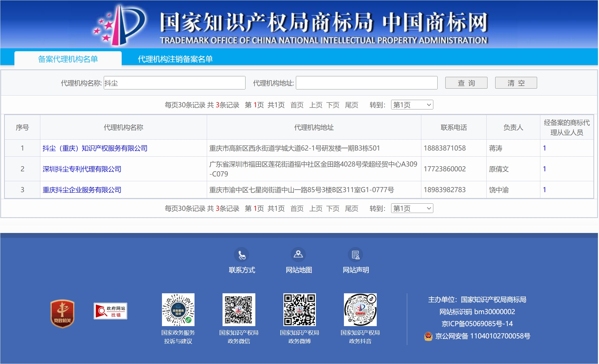This screenshot has height=364, width=599.
Task: Click 上页 in bottom pagination
Action: point(316,209)
